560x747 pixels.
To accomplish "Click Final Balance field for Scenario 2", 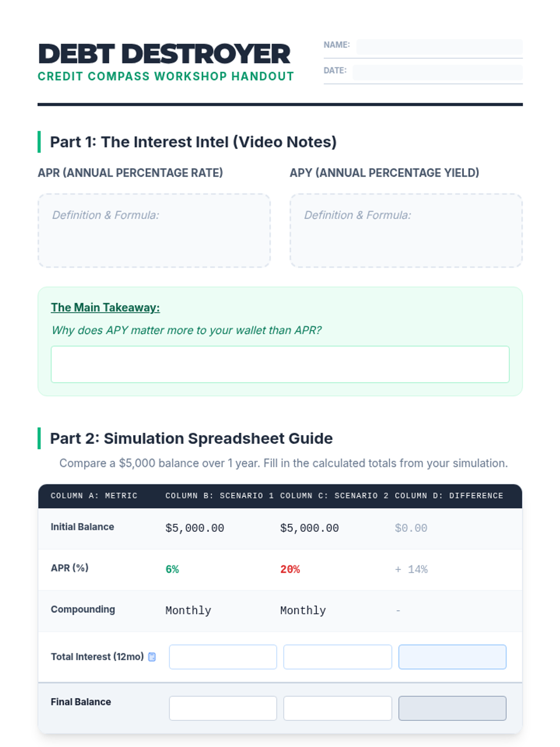I will coord(337,708).
